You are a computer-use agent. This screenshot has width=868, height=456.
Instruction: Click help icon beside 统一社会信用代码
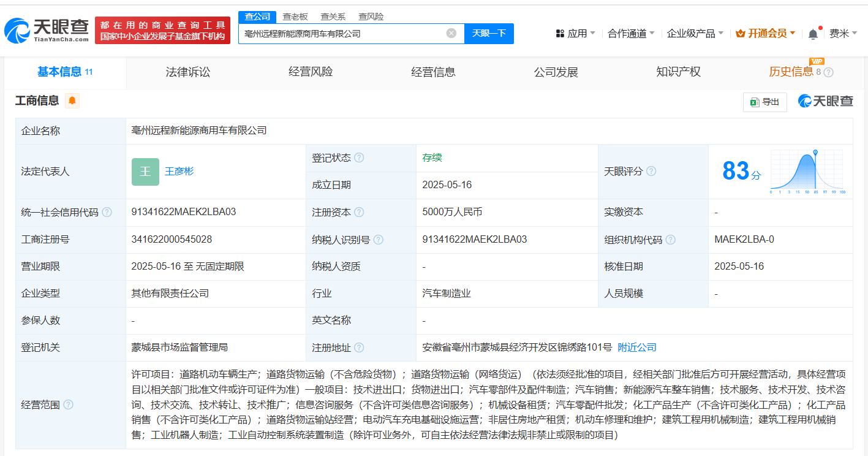(107, 212)
